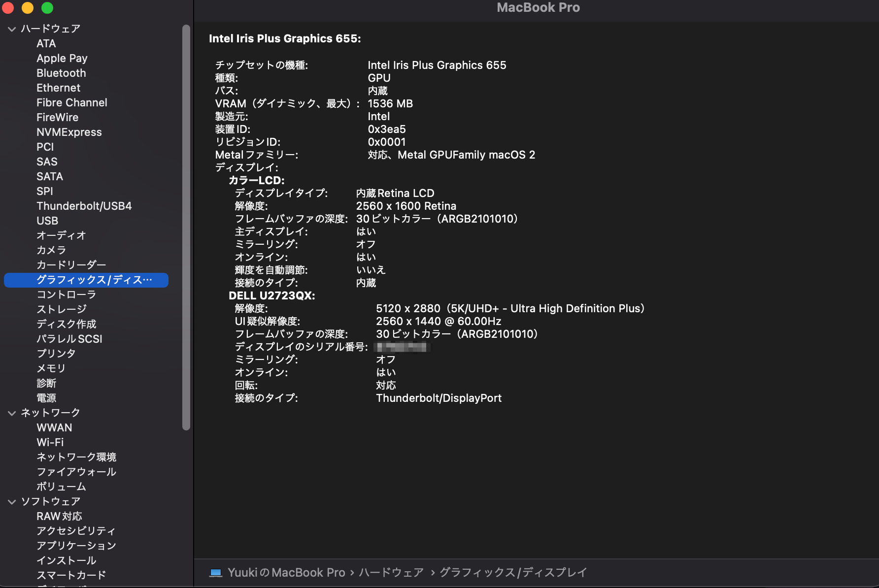Collapse the ネットワーク section chevron

[x=12, y=413]
